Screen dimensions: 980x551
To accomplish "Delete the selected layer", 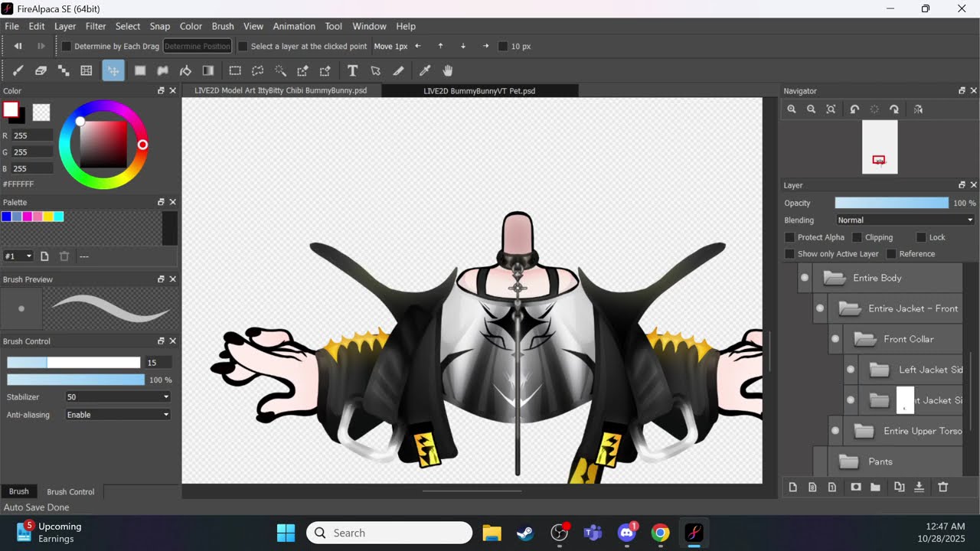I will pyautogui.click(x=943, y=487).
